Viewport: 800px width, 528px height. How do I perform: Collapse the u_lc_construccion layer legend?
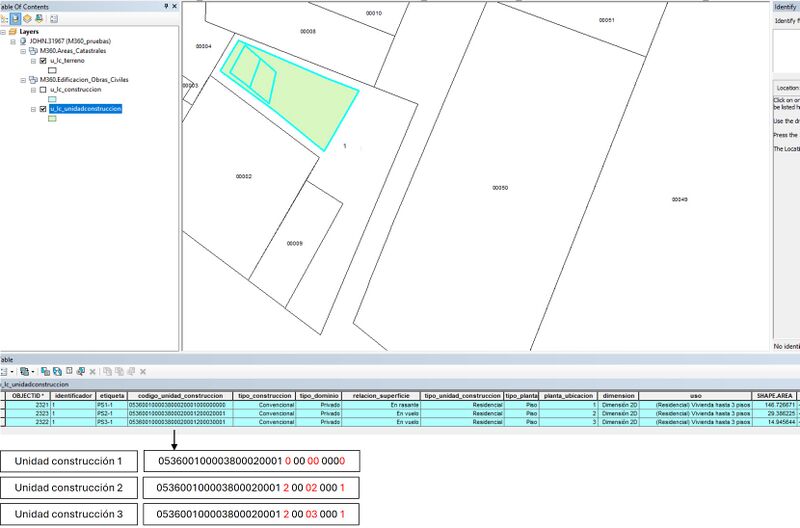(33, 90)
